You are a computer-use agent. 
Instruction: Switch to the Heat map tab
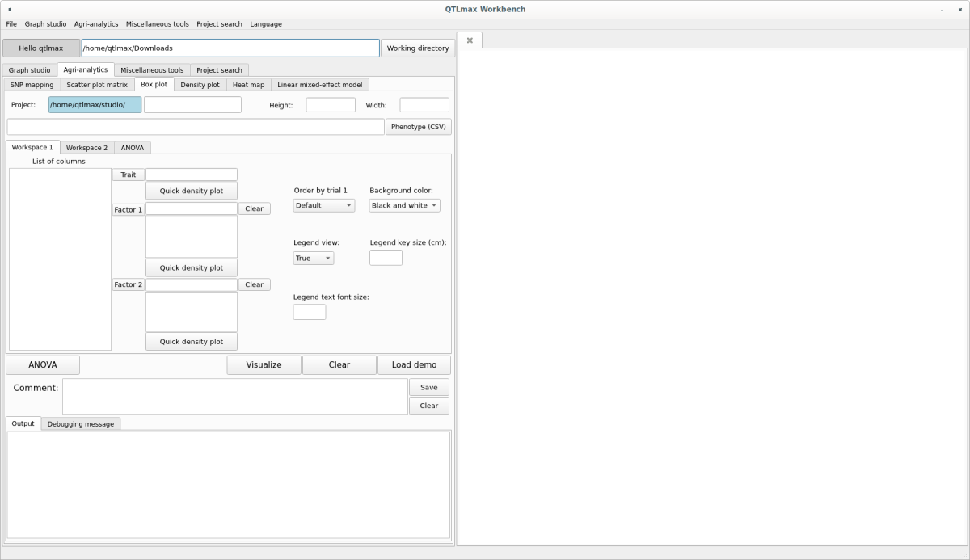(x=248, y=85)
